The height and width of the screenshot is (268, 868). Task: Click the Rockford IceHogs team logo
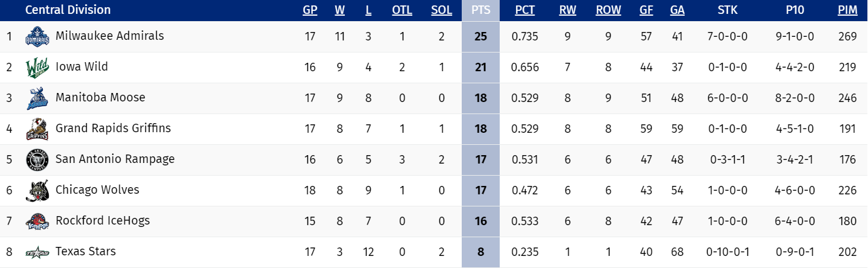(37, 222)
